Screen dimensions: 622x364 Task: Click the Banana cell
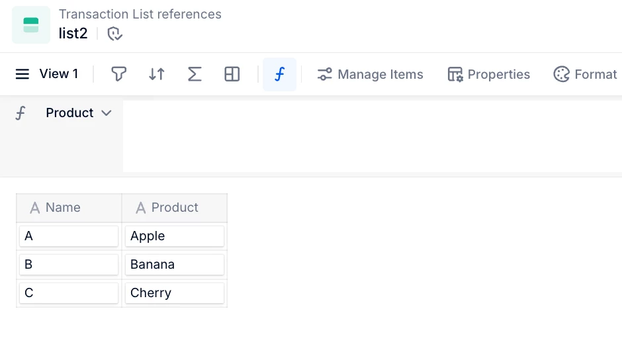click(x=175, y=265)
